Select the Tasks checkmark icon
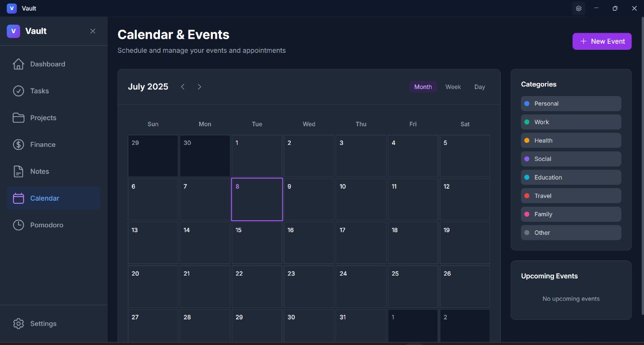This screenshot has width=644, height=345. pyautogui.click(x=19, y=91)
